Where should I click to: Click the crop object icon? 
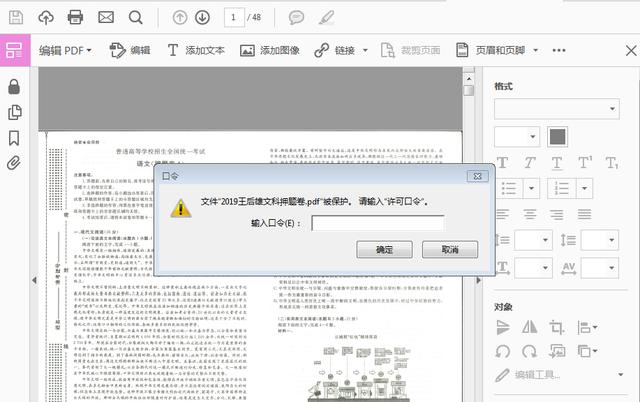557,327
